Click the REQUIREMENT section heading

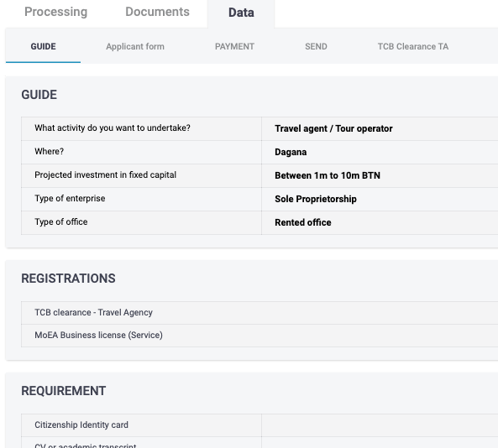(64, 391)
